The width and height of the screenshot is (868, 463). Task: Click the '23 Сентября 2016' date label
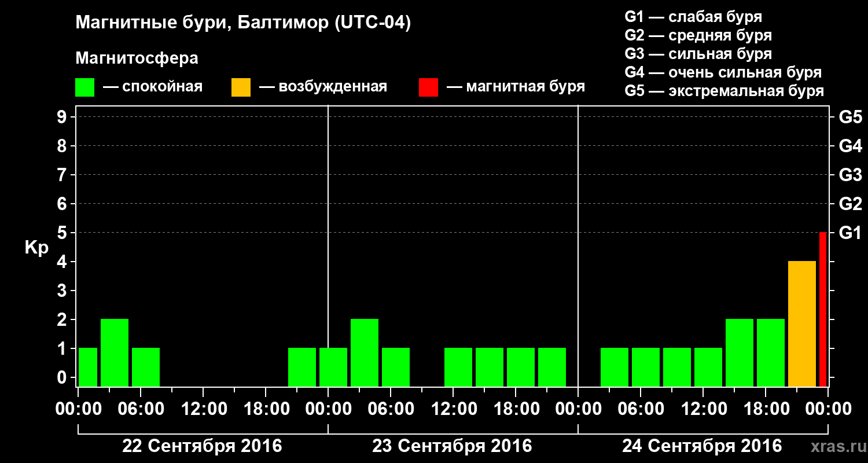pos(452,446)
